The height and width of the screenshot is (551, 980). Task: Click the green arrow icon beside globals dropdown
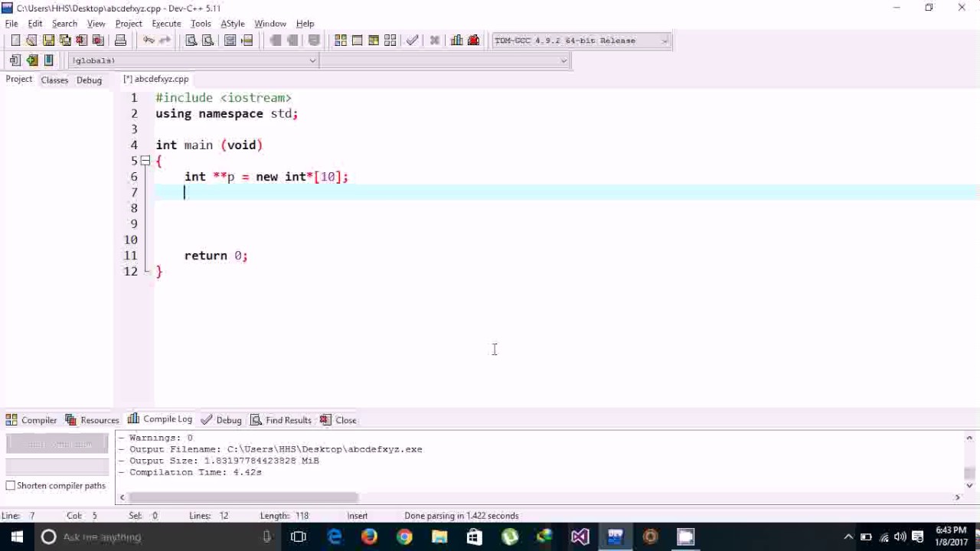point(31,60)
